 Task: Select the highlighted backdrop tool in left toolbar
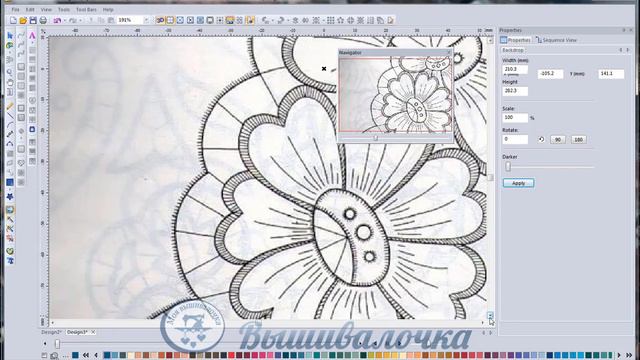click(x=10, y=210)
